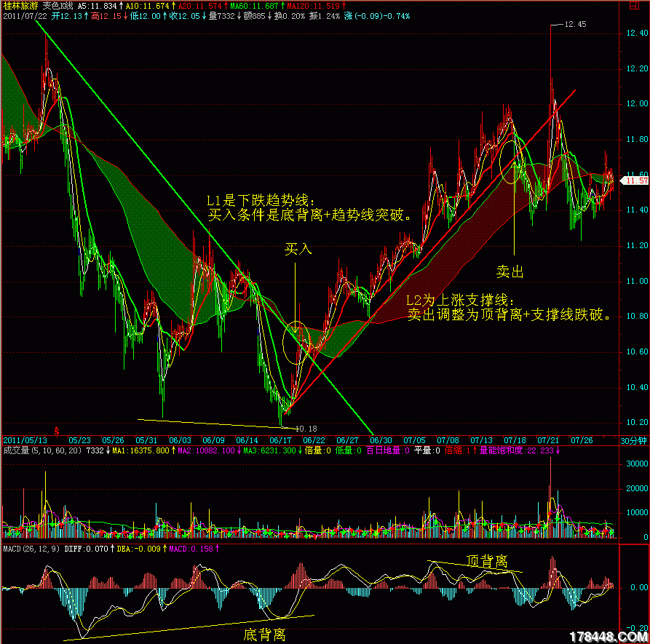Click the current price tag 11.57

636,180
